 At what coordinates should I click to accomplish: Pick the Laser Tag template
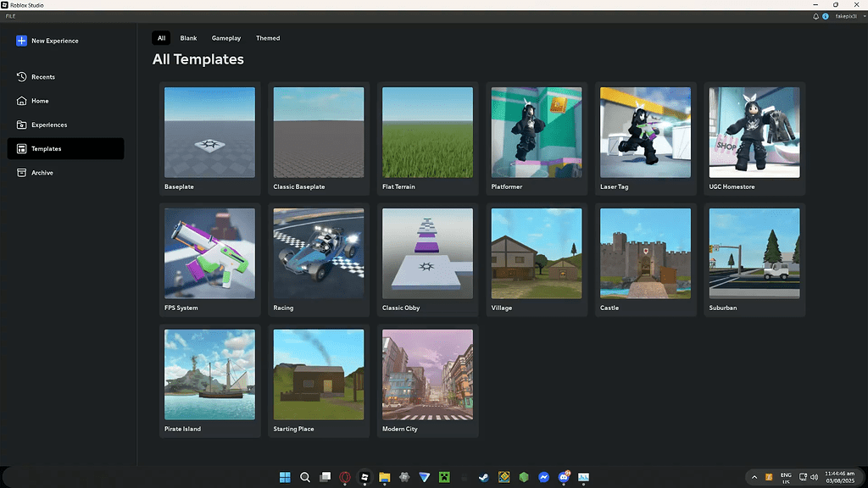(645, 138)
